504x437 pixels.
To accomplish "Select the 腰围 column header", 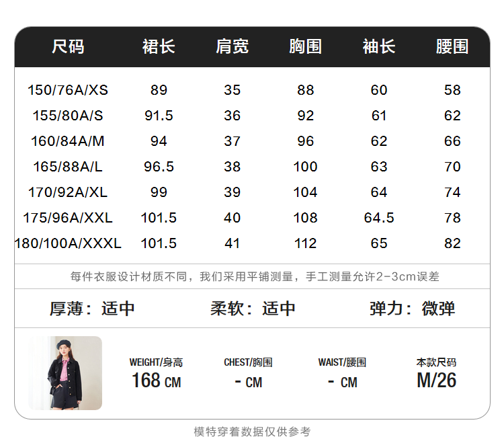I will [452, 46].
